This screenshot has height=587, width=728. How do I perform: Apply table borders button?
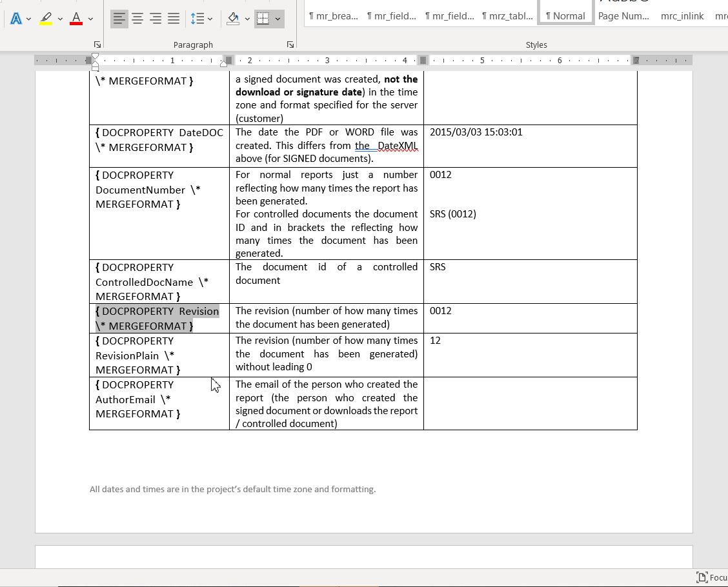pyautogui.click(x=263, y=19)
